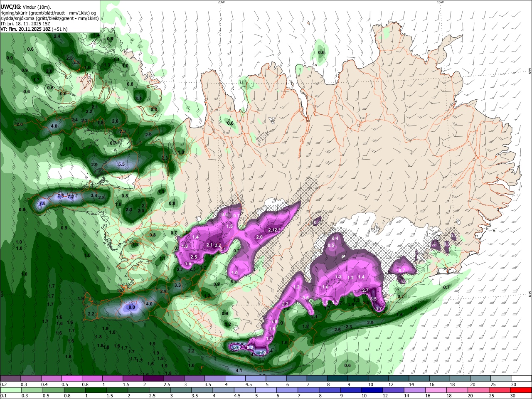Select the 7.3 rain value on the map

[60, 195]
